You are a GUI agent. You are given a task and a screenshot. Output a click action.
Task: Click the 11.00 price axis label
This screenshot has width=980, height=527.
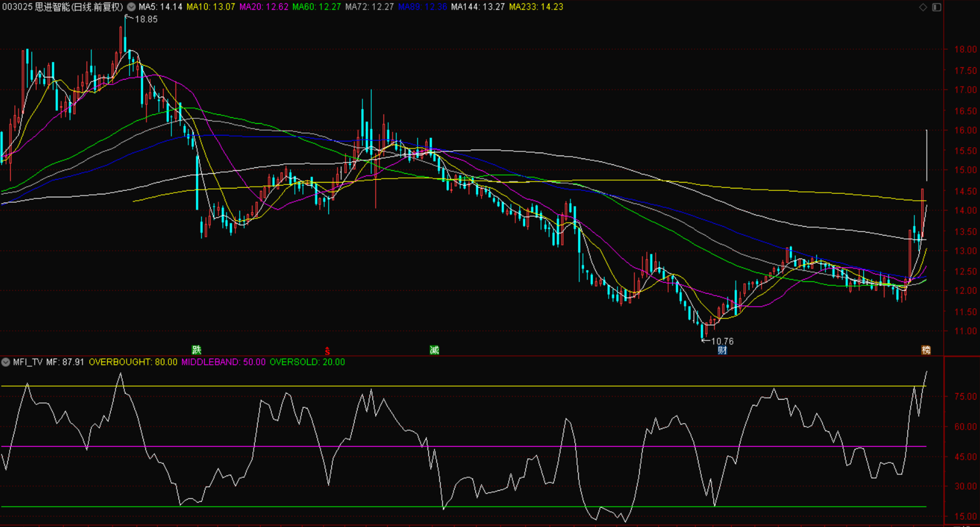(965, 331)
